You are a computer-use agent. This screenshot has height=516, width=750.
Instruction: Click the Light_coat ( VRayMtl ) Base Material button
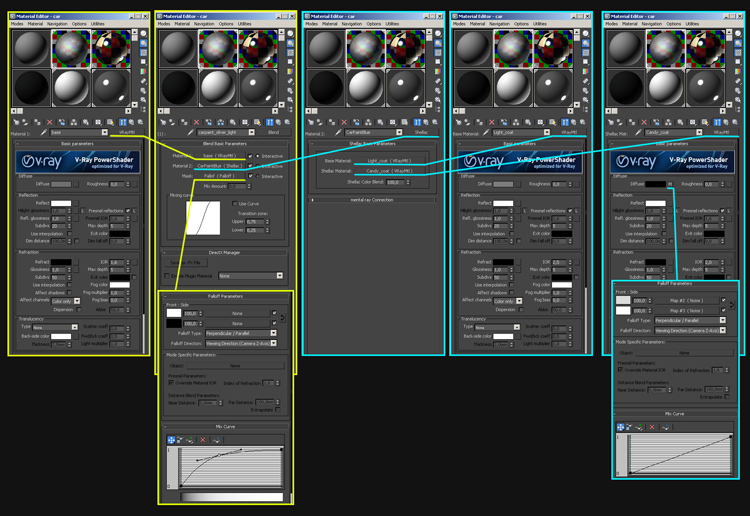[377, 160]
